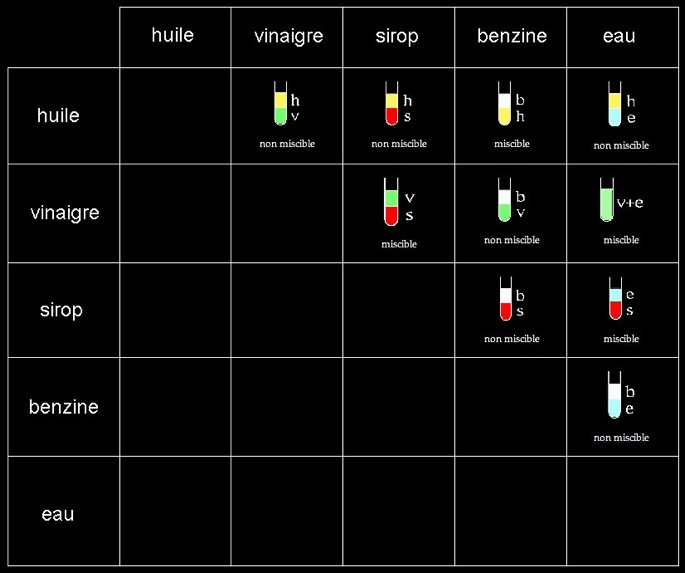Click the huile-vinaigre test tube icon
Screen dimensions: 685x573
[x=280, y=104]
